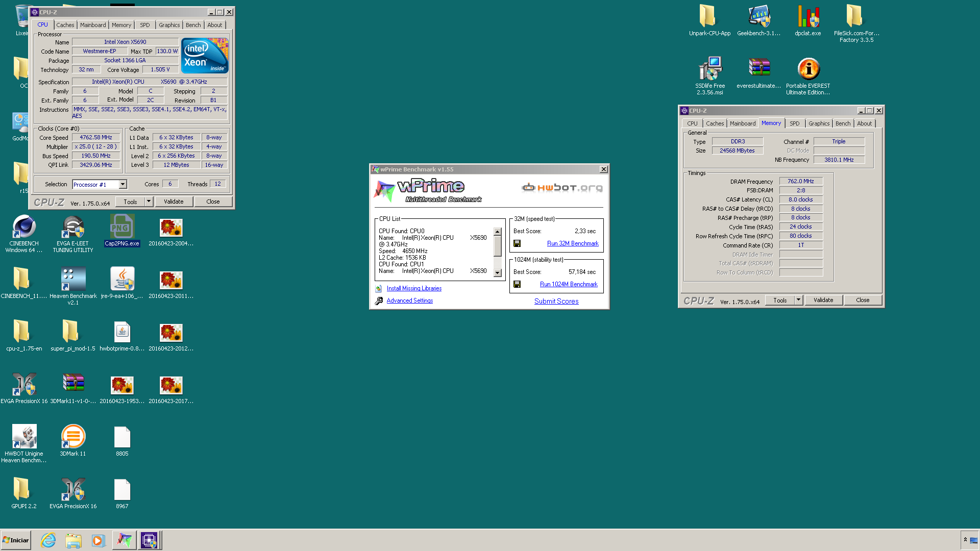Open Install Missing Libraries link

(414, 289)
